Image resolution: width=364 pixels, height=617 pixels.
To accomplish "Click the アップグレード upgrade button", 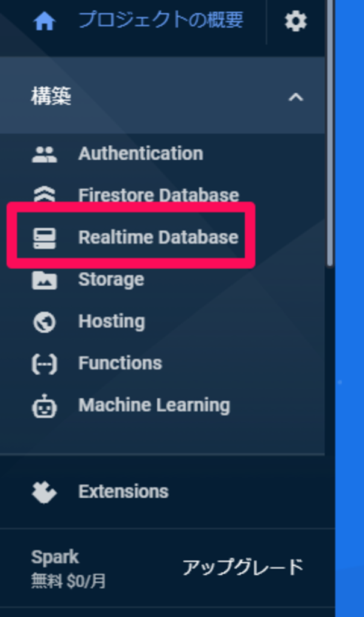I will (x=243, y=567).
